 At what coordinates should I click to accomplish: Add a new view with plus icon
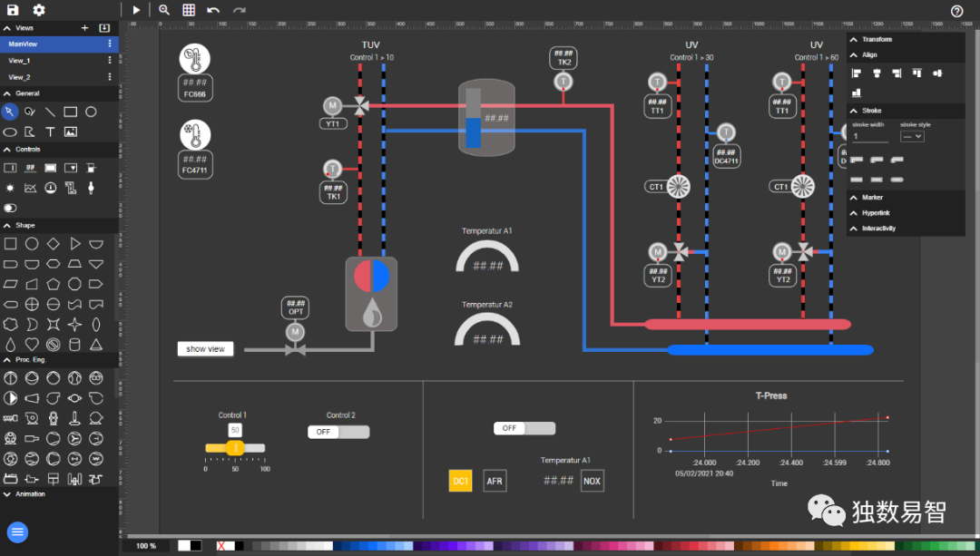(x=85, y=28)
